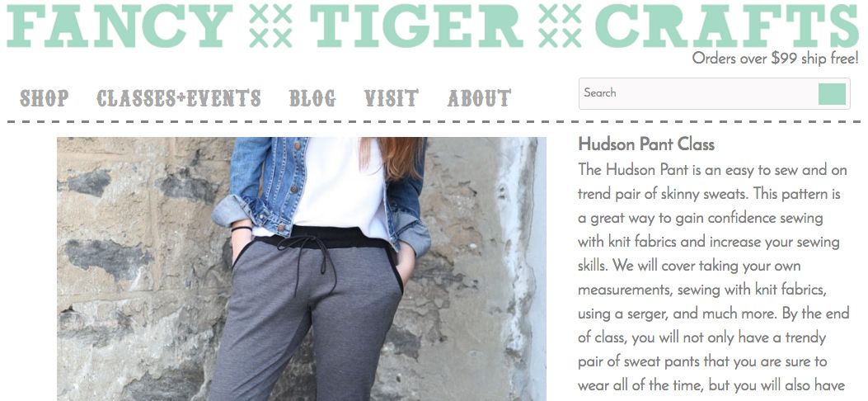Viewport: 868px width, 401px height.
Task: Click the word TIGER in the header logo
Action: [416, 26]
